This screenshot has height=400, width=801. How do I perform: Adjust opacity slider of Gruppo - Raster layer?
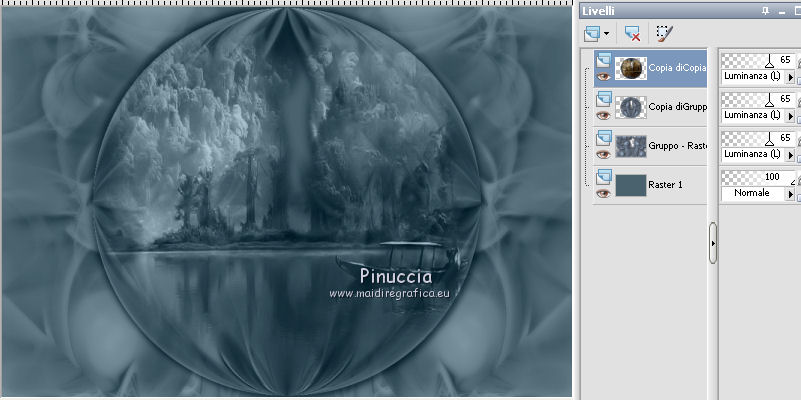759,138
